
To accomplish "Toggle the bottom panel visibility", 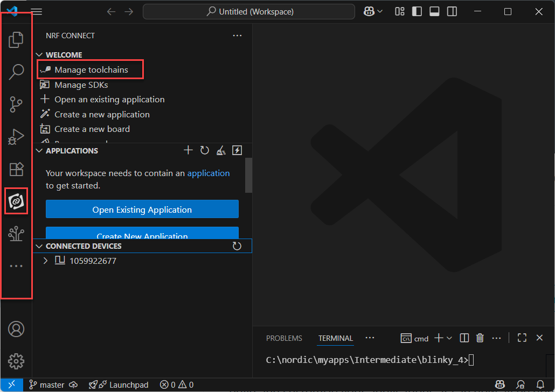I will [x=434, y=11].
